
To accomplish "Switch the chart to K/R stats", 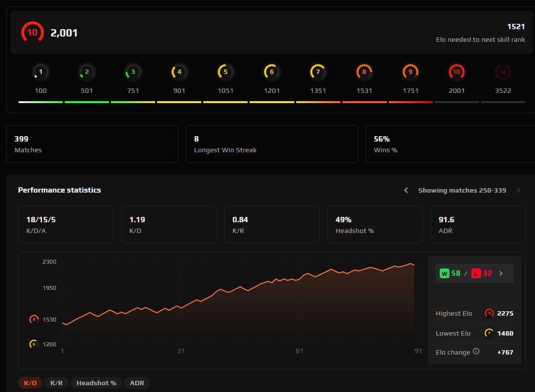I will click(56, 383).
